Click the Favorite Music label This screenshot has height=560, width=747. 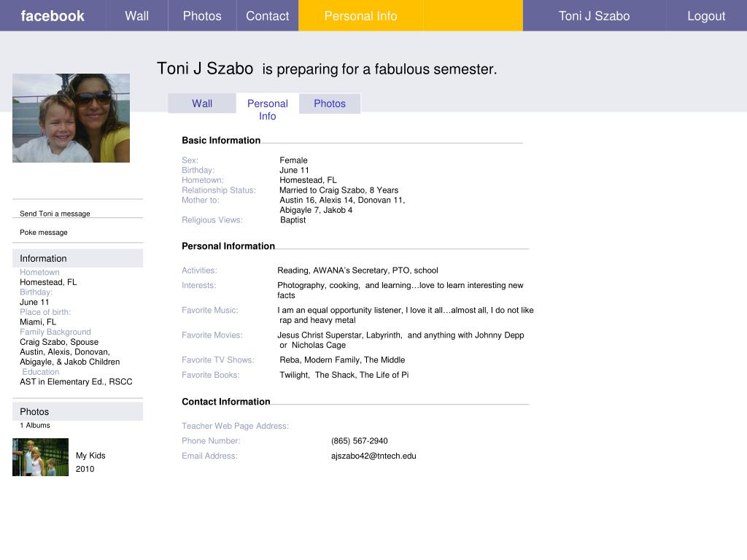[210, 310]
